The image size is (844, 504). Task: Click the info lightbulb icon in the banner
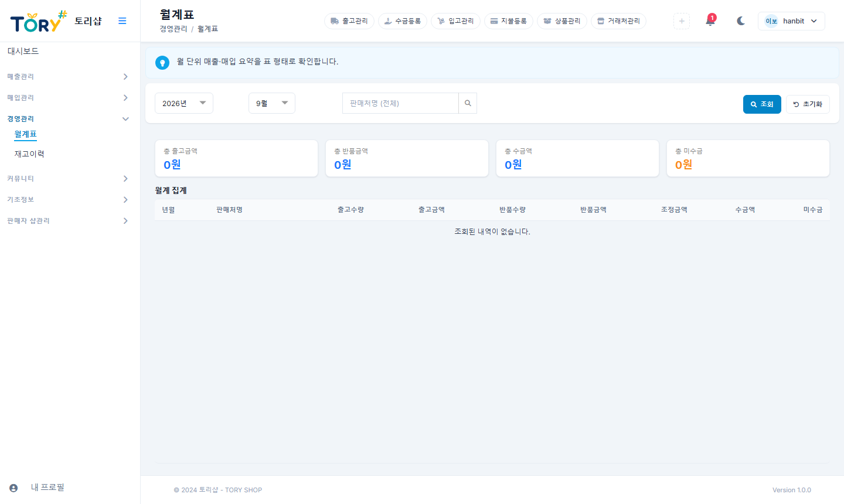tap(162, 62)
